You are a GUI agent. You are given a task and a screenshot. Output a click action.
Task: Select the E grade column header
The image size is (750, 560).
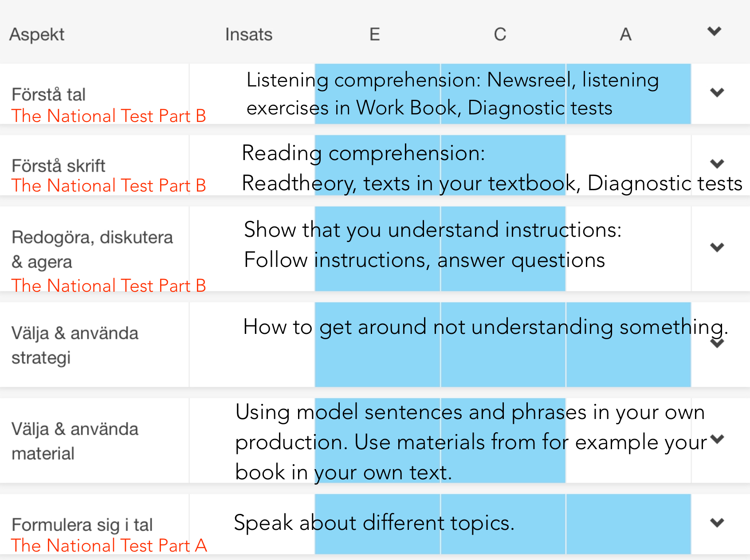point(375,34)
